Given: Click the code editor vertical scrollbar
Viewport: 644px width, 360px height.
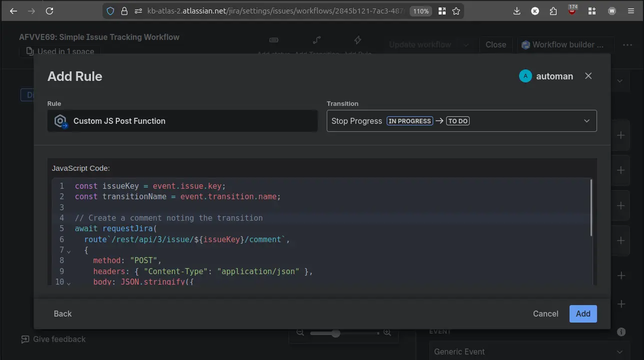Looking at the screenshot, I should pyautogui.click(x=592, y=208).
